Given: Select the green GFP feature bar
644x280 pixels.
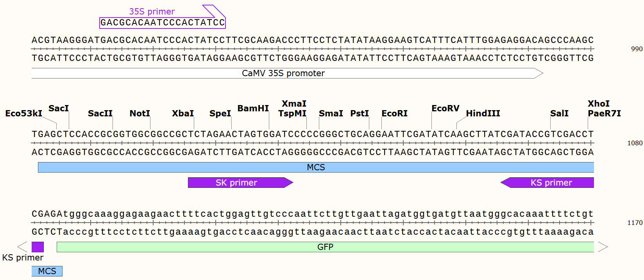Looking at the screenshot, I should [x=325, y=247].
